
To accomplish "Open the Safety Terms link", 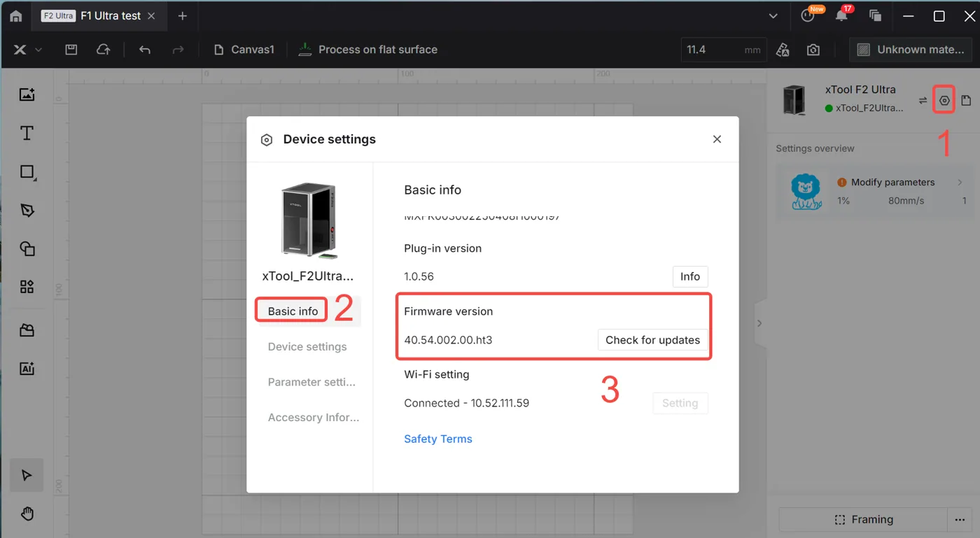I will (x=438, y=439).
